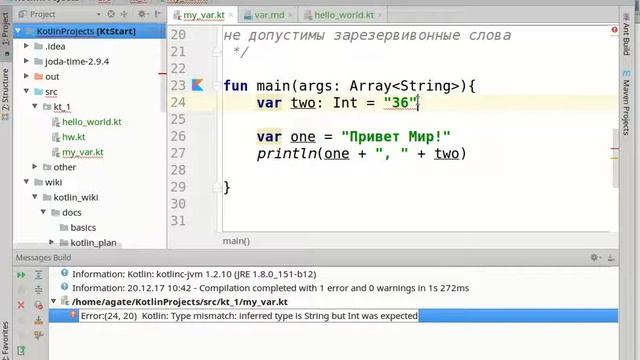
Task: Collapse the src folder
Action: (x=26, y=91)
